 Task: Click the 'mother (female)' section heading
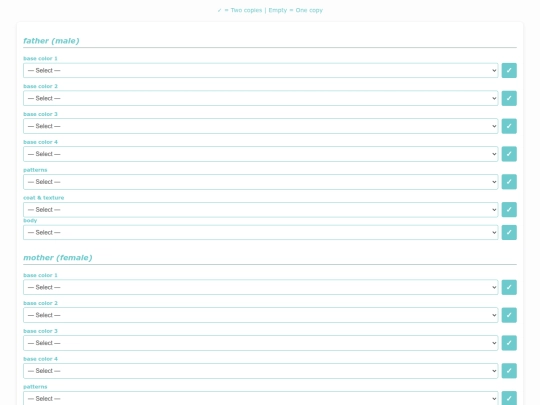tap(58, 258)
